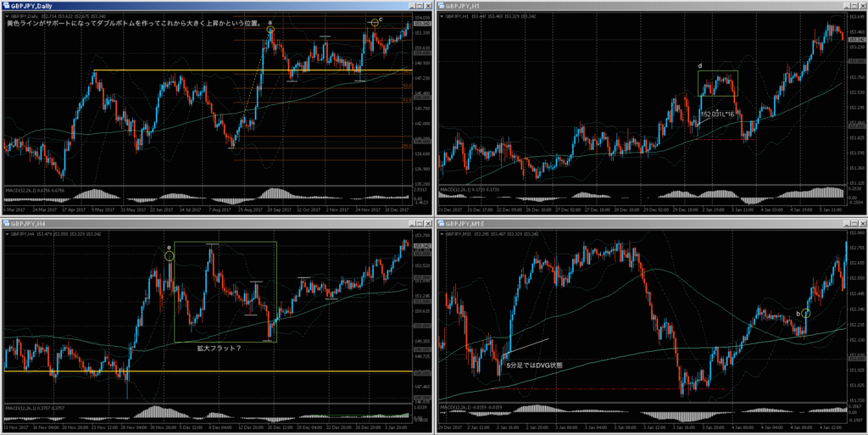This screenshot has height=435, width=868.
Task: Minimize the GBPJPY,H1 chart window
Action: [x=847, y=5]
